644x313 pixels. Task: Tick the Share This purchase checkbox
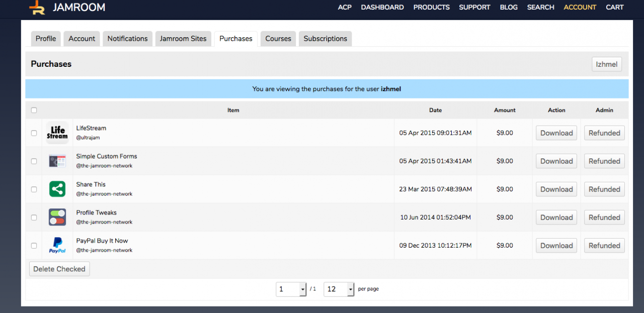click(34, 189)
